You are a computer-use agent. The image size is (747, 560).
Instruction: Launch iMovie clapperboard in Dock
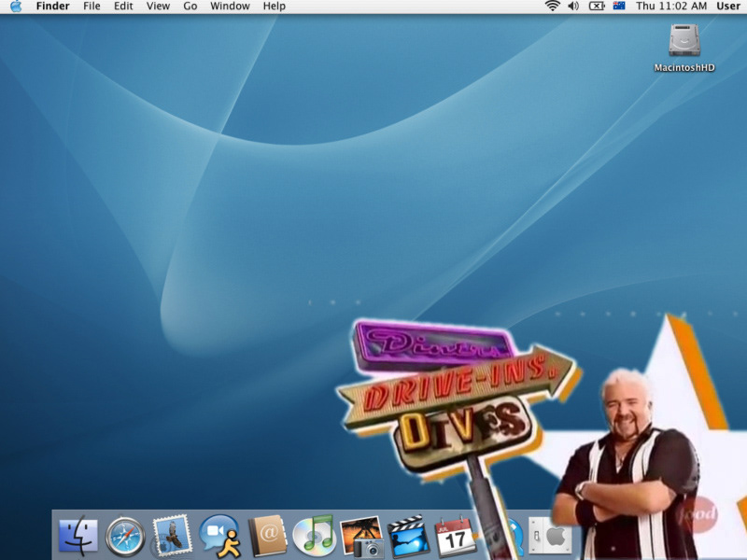(408, 536)
